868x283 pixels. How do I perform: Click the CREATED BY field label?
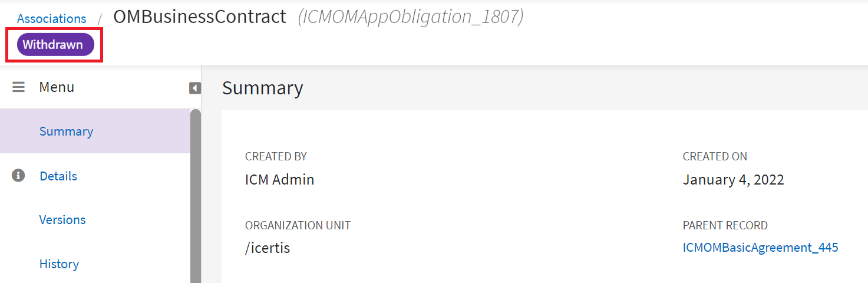pos(276,156)
